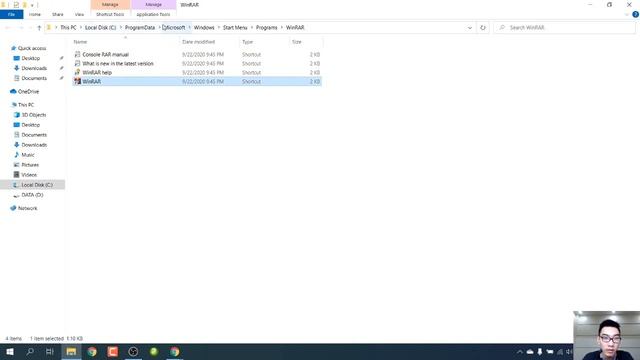Click the Quick Access Toolbar properties icon

[16, 5]
